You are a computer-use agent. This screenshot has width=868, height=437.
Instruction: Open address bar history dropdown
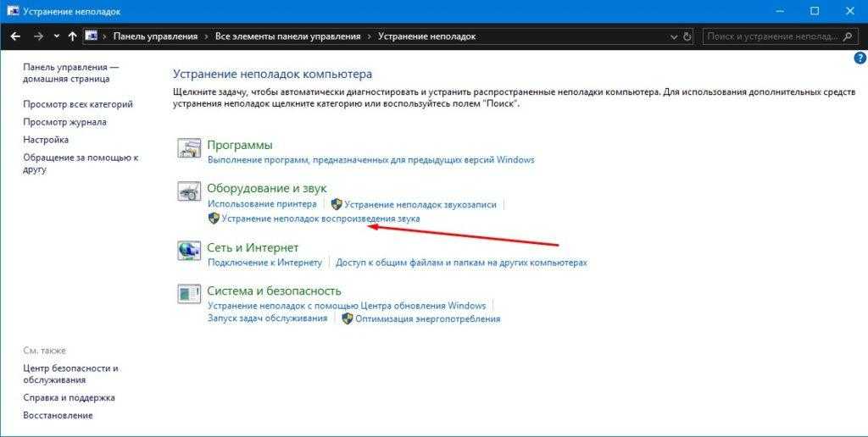point(674,37)
